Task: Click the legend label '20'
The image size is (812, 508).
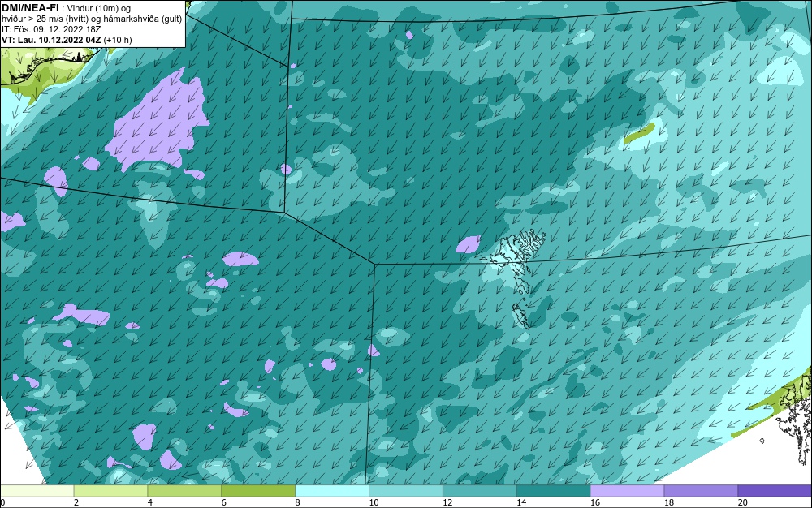Action: [743, 502]
